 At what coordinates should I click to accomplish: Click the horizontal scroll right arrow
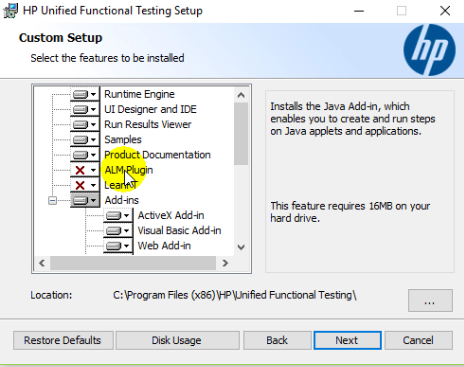coord(225,263)
